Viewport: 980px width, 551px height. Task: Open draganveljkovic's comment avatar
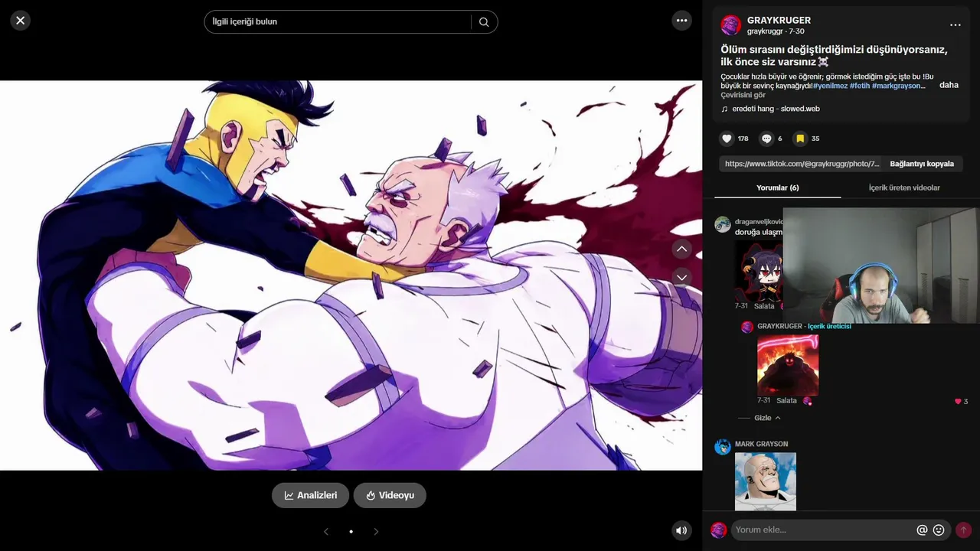[x=722, y=224]
